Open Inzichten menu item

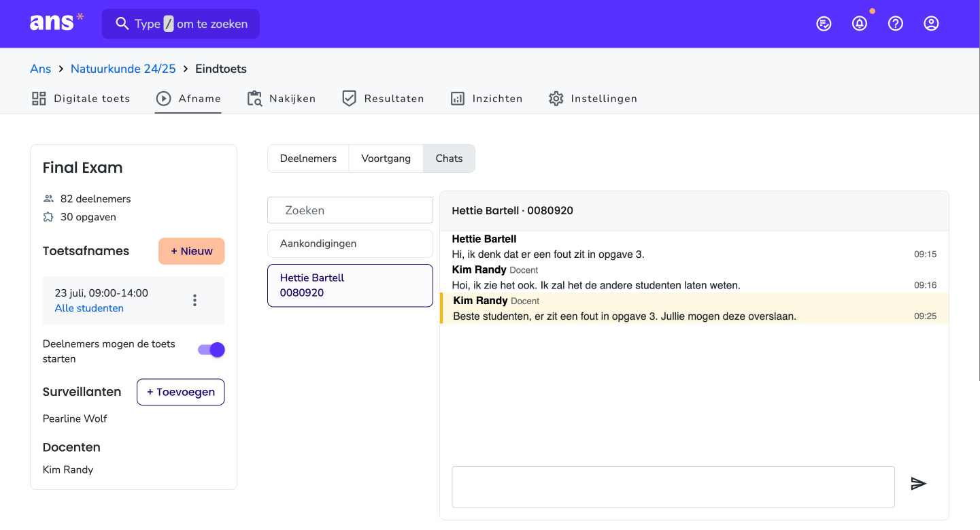point(486,99)
